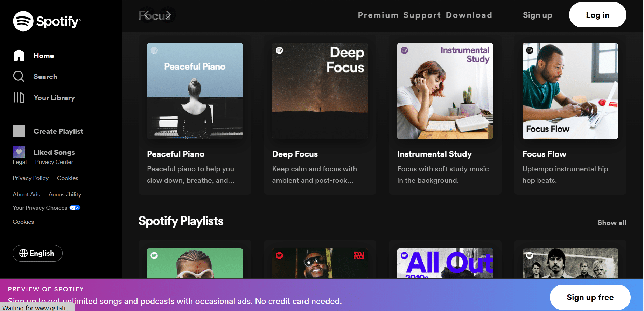Open the Premium link

tap(378, 15)
